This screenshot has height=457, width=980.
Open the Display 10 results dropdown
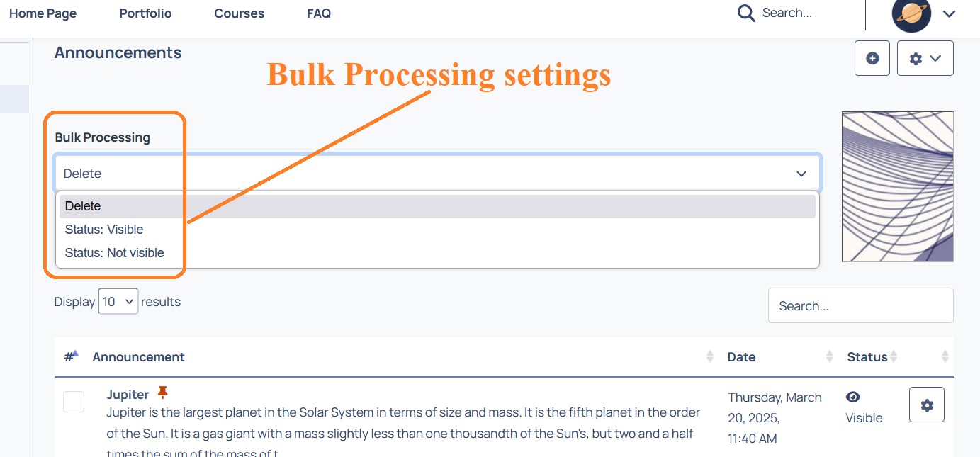tap(118, 301)
